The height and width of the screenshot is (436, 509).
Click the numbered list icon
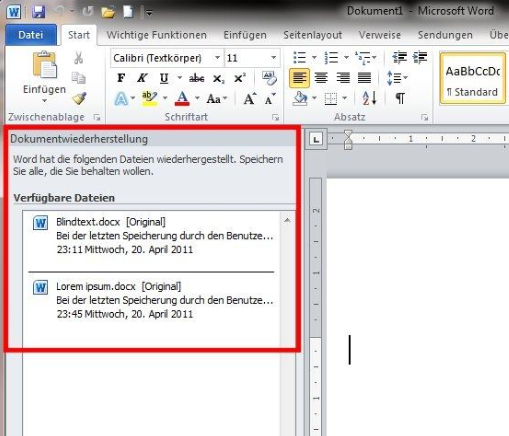[x=331, y=58]
